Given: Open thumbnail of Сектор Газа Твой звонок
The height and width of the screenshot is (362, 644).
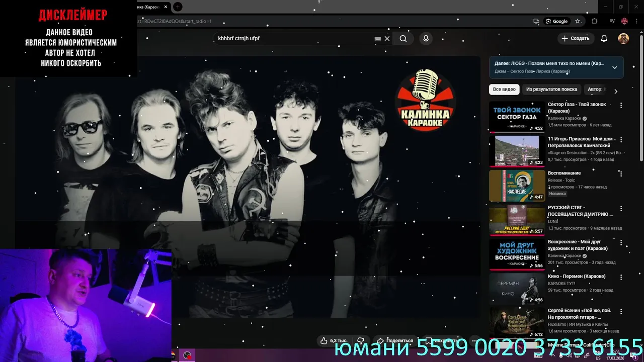Looking at the screenshot, I should pyautogui.click(x=517, y=117).
